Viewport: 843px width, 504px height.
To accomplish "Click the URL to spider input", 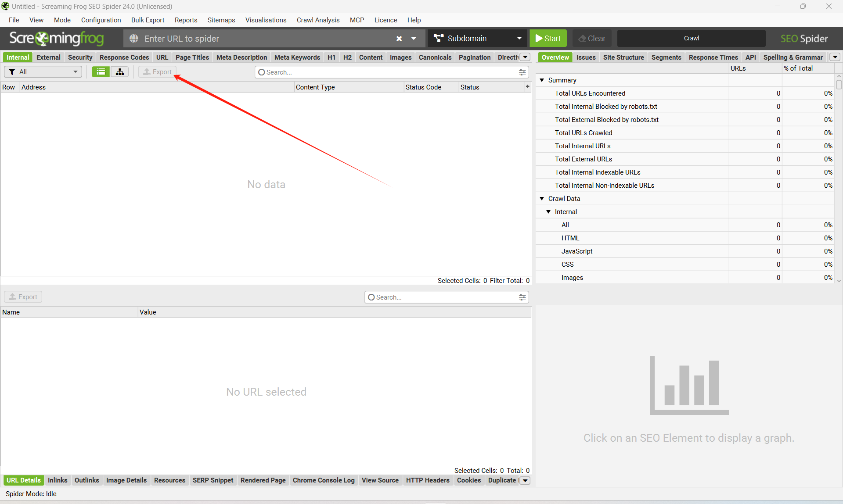I will coord(268,39).
